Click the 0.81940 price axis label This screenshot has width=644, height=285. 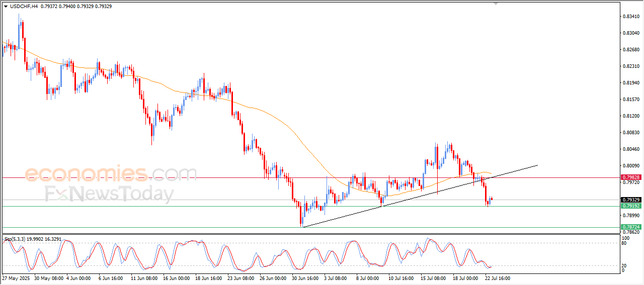click(631, 83)
